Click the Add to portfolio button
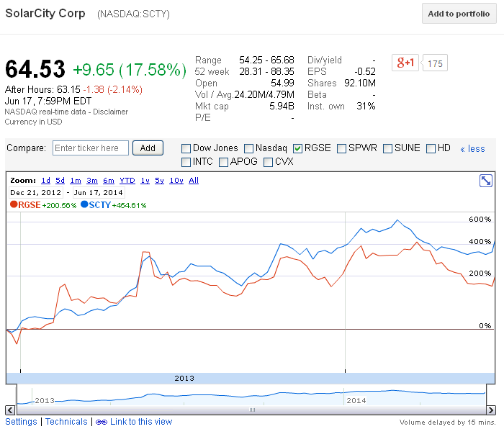This screenshot has height=429, width=504. [x=459, y=14]
